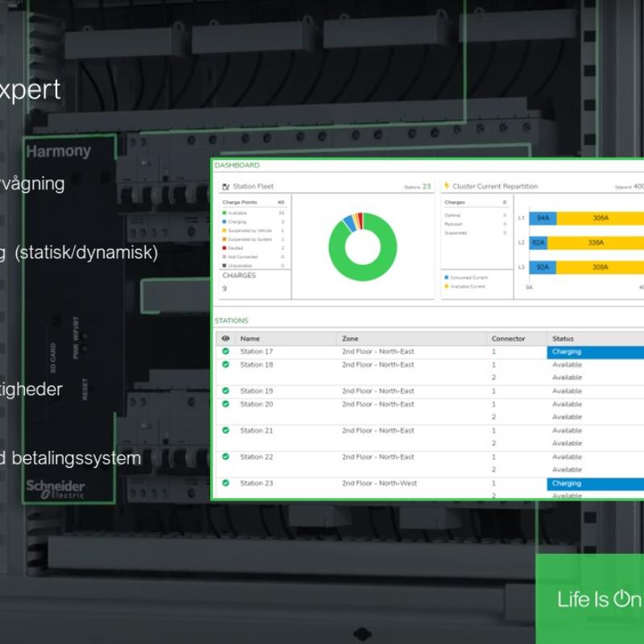
Task: Click the '(statisk/dynamisk)' slide text
Action: pyautogui.click(x=86, y=253)
